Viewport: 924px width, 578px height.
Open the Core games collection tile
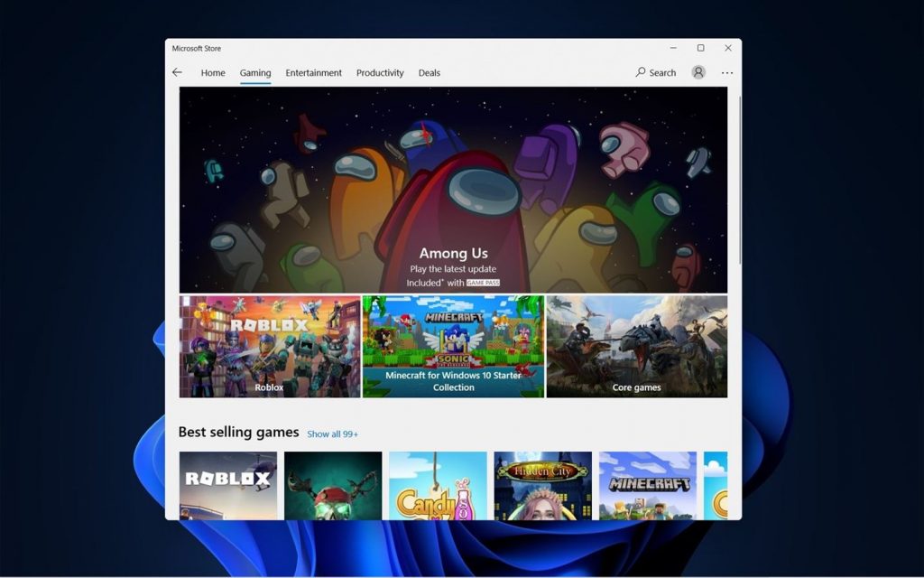pos(636,346)
